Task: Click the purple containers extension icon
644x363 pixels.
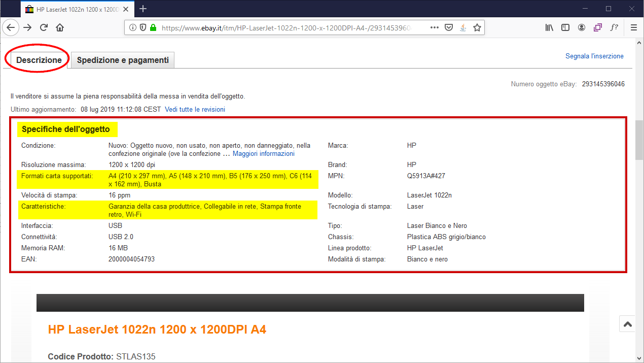Action: [598, 27]
